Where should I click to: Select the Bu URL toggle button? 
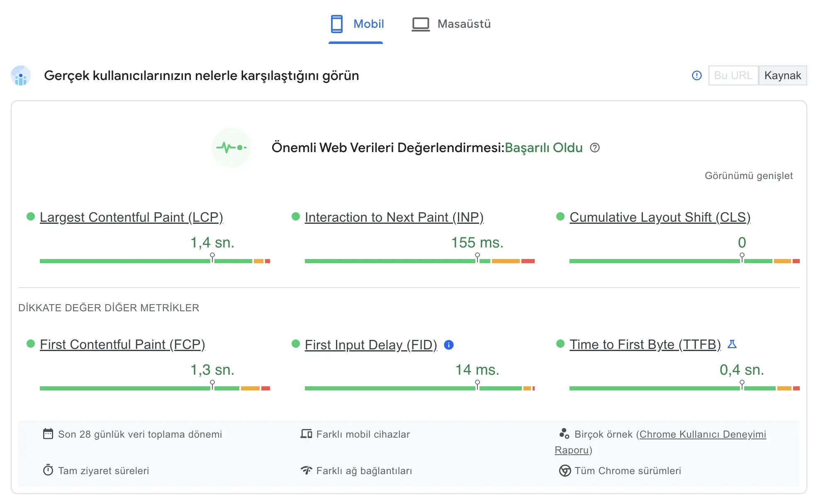(x=733, y=75)
